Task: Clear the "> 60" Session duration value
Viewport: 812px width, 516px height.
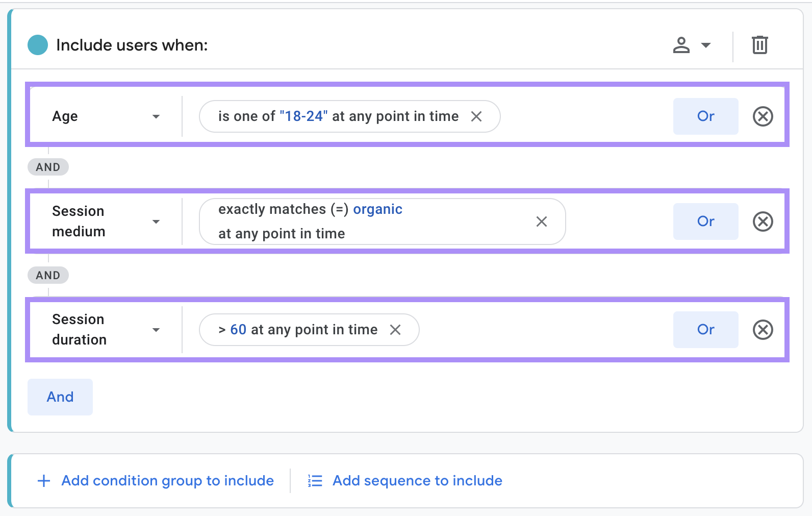Action: [396, 330]
